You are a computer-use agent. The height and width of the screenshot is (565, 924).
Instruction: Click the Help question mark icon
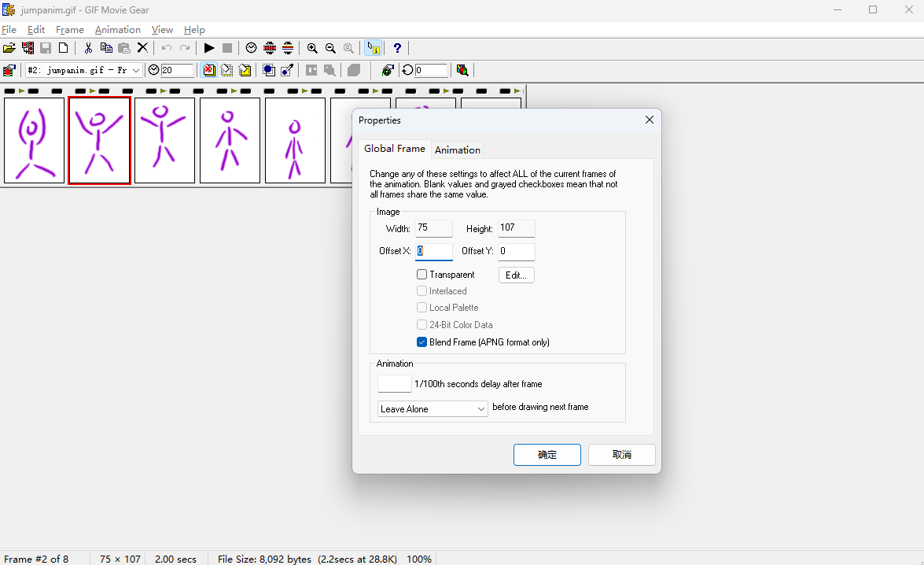397,48
